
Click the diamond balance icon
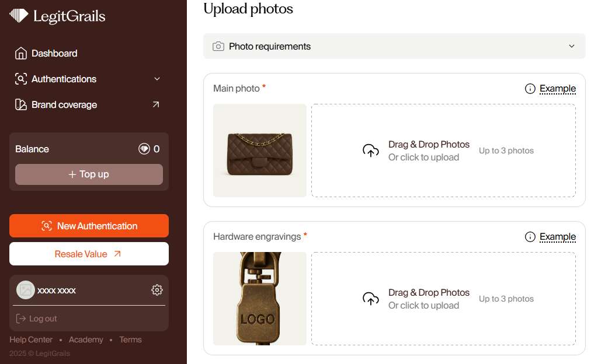point(144,149)
